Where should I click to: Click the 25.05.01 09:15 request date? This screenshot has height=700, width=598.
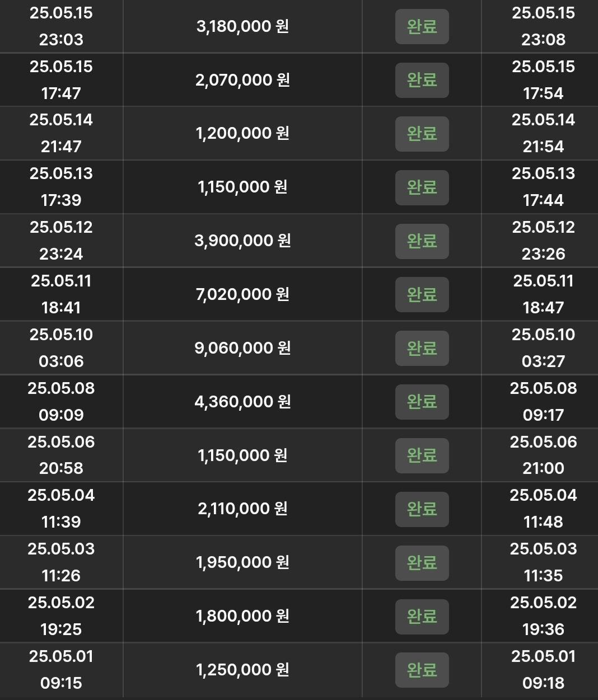[61, 670]
